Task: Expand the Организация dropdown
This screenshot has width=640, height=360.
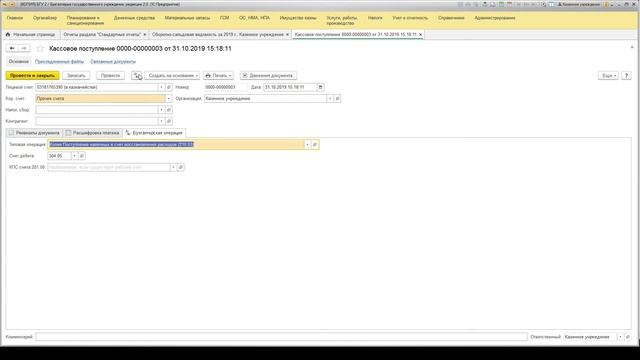Action: point(330,98)
